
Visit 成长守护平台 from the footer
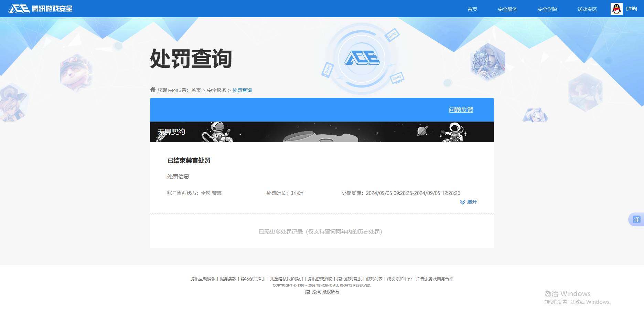(x=399, y=279)
